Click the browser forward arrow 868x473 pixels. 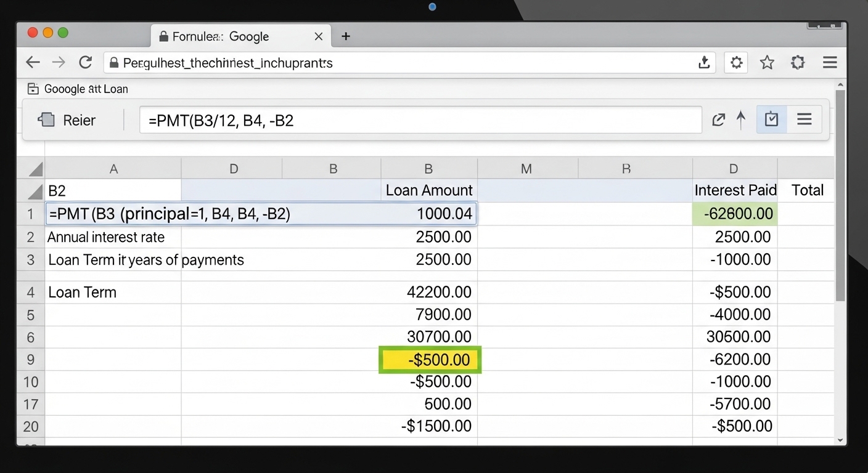coord(59,62)
